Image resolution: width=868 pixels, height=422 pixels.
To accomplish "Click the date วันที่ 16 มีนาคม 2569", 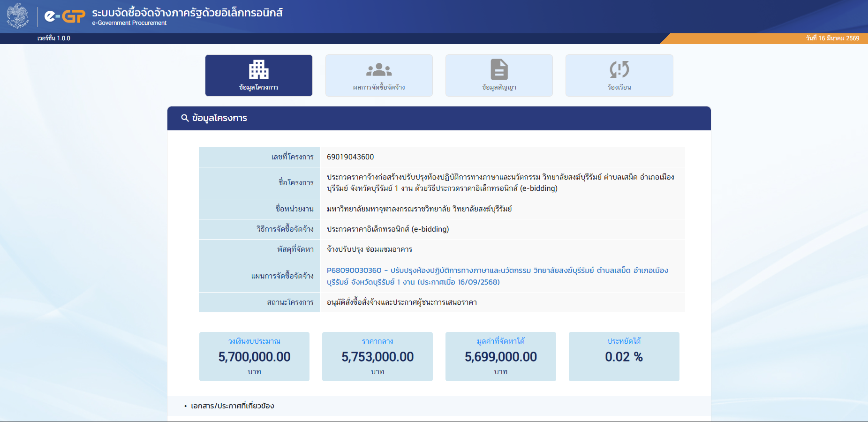I will point(832,38).
